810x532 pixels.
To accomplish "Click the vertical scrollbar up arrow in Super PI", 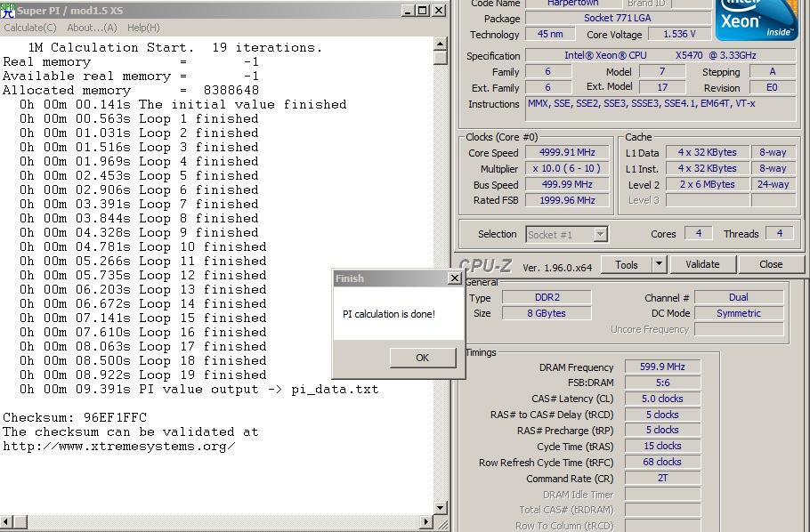I will tap(440, 44).
